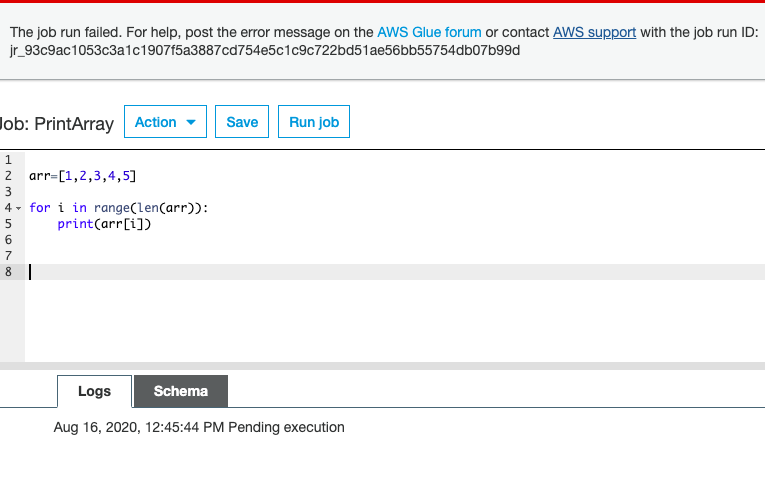The image size is (765, 492).
Task: Click the Pending execution log entry
Action: 199,427
